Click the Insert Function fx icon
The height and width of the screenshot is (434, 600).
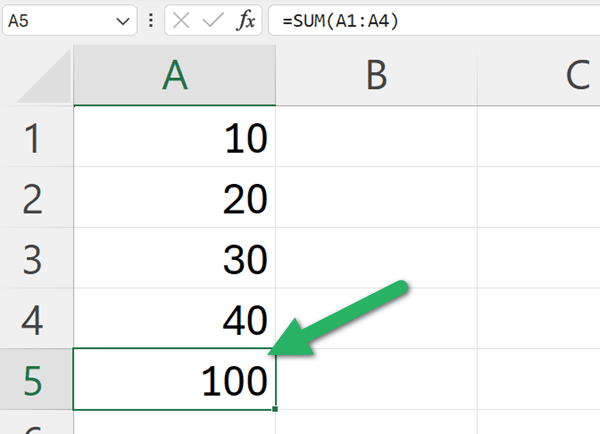click(245, 20)
